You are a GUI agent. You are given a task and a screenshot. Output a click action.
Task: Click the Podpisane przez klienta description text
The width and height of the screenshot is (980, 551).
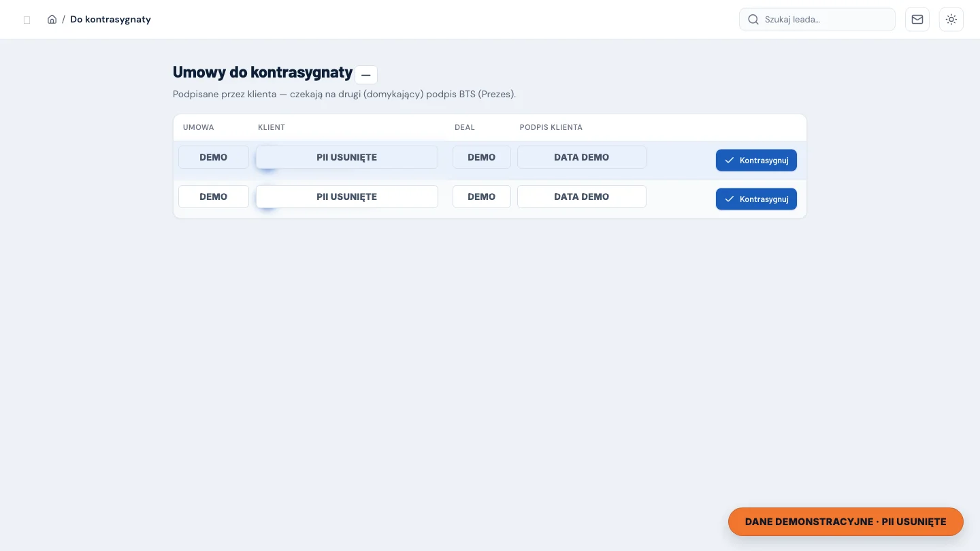pyautogui.click(x=344, y=94)
